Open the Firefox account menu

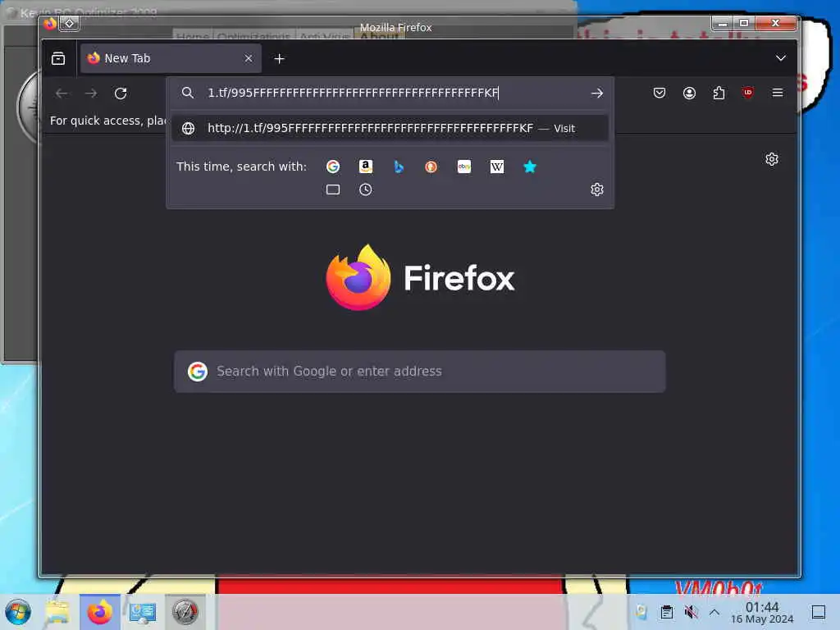689,93
